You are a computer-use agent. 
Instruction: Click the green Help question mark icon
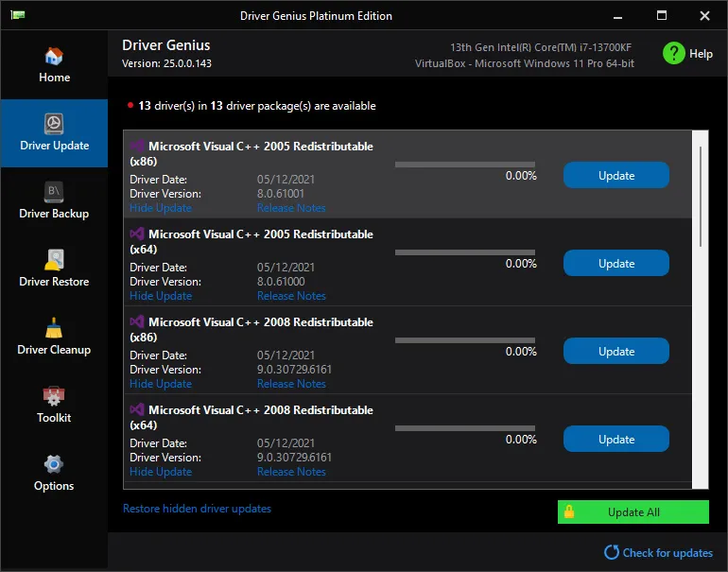[674, 53]
